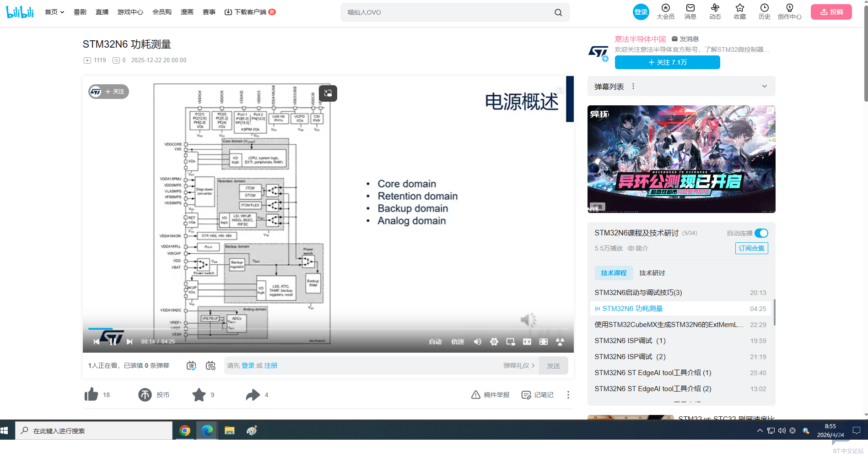Open 会员购 in top navigation
Image resolution: width=868 pixels, height=458 pixels.
(x=162, y=12)
